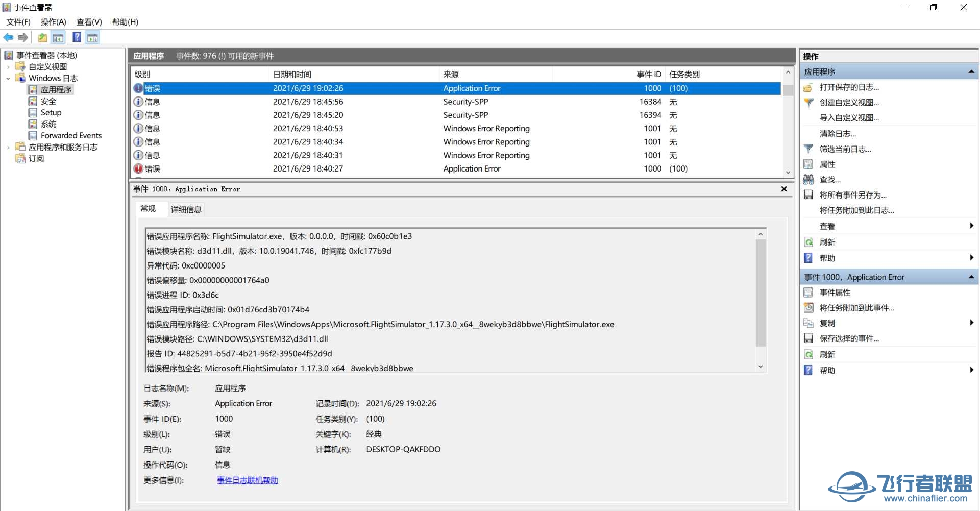The width and height of the screenshot is (980, 511).
Task: Select the 事件查看器 (本地) root node
Action: (46, 55)
